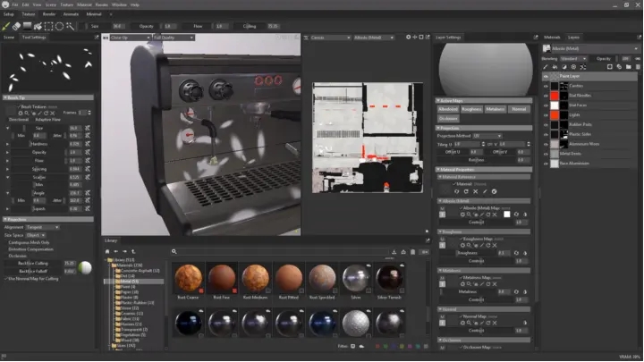
Task: Click the Library import download icon
Action: (394, 252)
